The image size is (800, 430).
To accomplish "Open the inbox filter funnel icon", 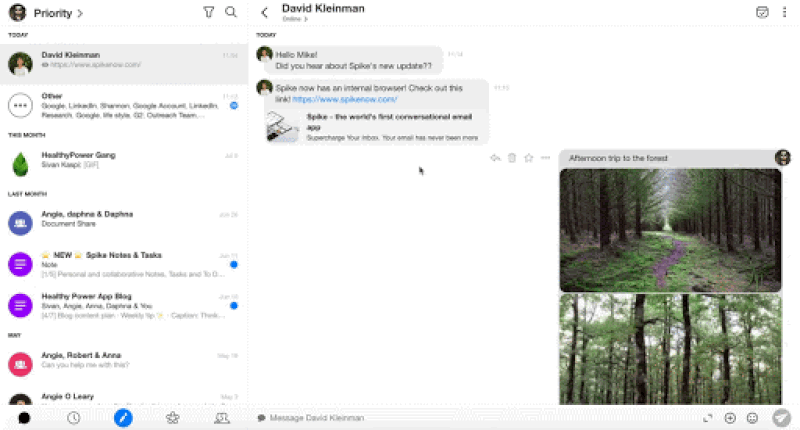I will point(209,12).
